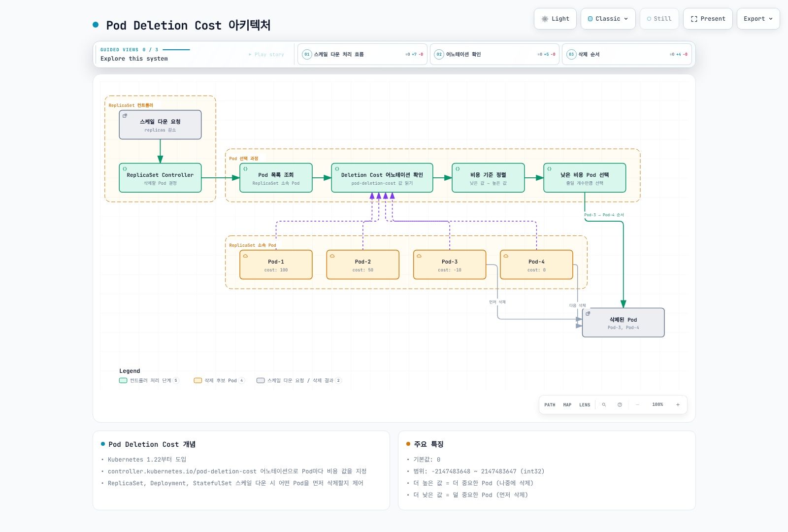The width and height of the screenshot is (788, 532).
Task: Click the step 03 circle badge
Action: (571, 54)
